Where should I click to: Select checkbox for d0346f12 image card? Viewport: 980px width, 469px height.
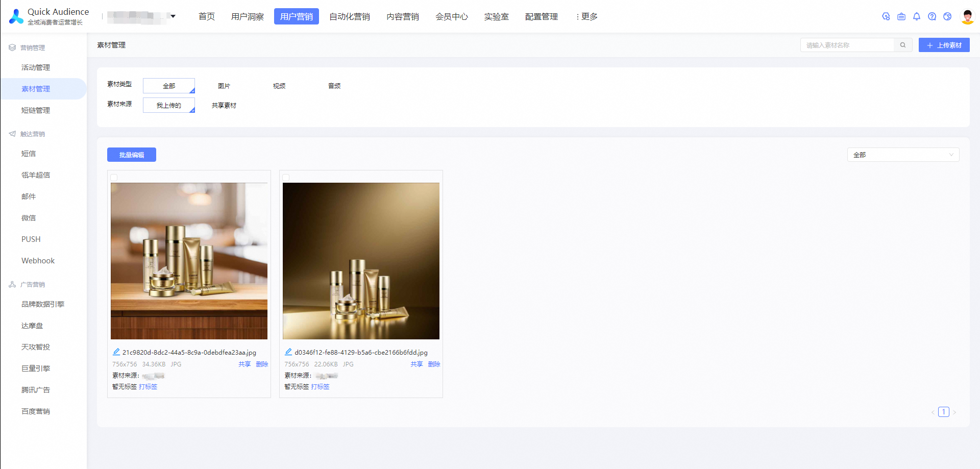click(x=286, y=178)
